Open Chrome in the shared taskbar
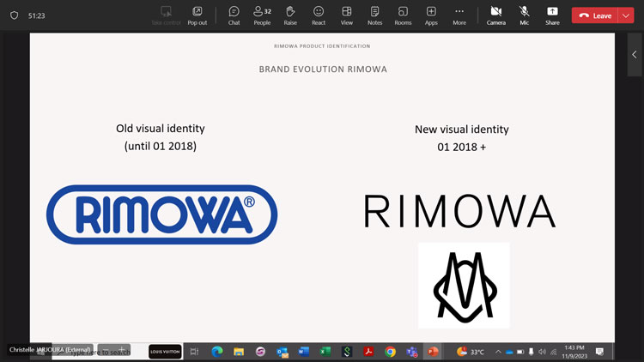 click(x=390, y=352)
